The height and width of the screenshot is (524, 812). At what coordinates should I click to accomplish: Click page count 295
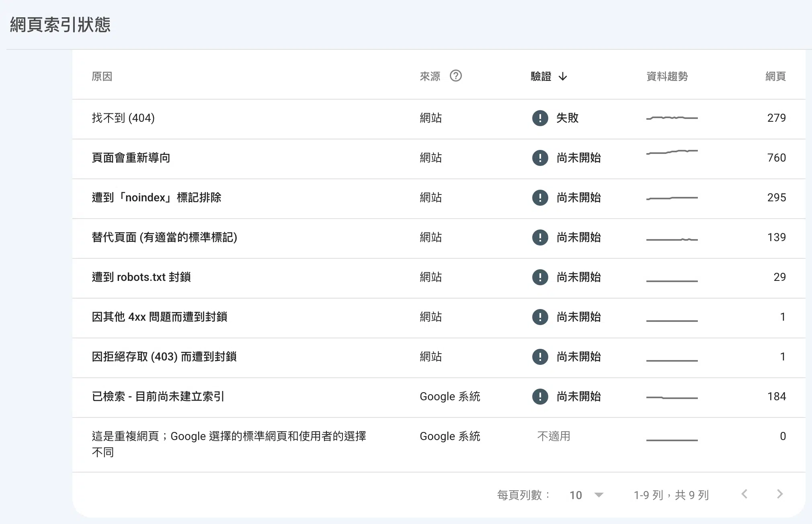(776, 198)
